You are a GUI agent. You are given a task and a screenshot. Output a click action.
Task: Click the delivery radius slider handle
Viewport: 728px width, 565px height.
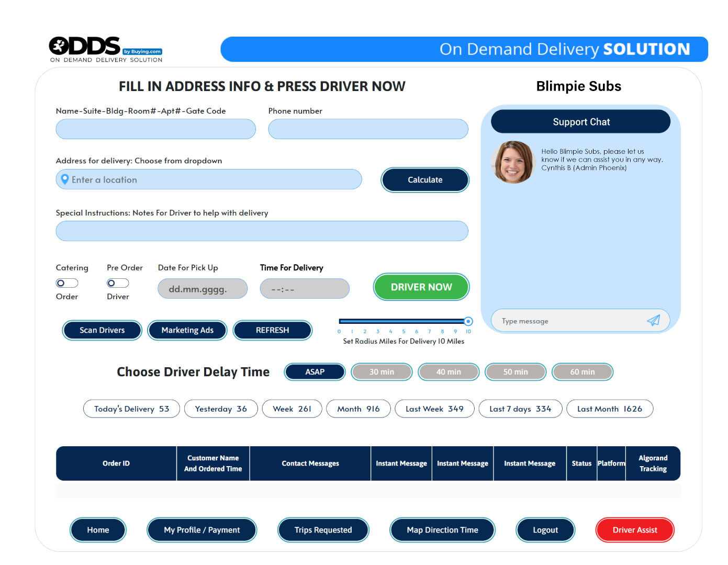(x=468, y=321)
